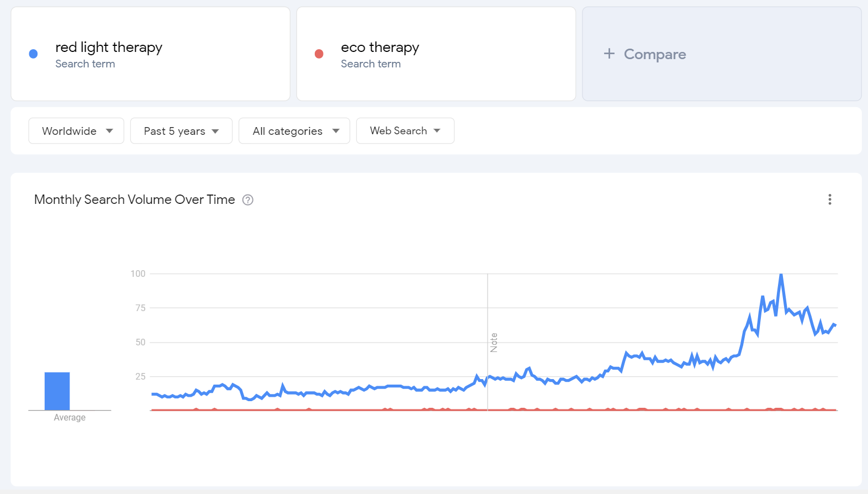Image resolution: width=868 pixels, height=494 pixels.
Task: Click the blue Average bar
Action: (57, 391)
